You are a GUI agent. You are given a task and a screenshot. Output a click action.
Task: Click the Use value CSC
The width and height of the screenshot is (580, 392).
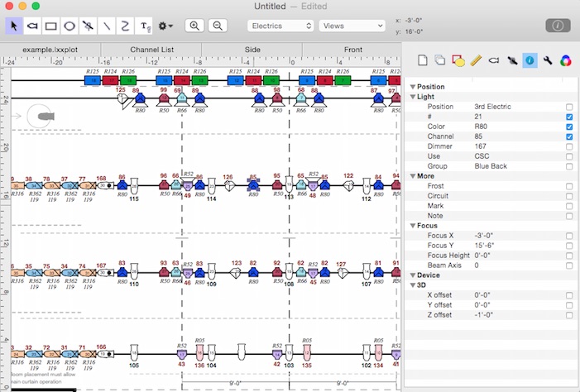pos(482,156)
